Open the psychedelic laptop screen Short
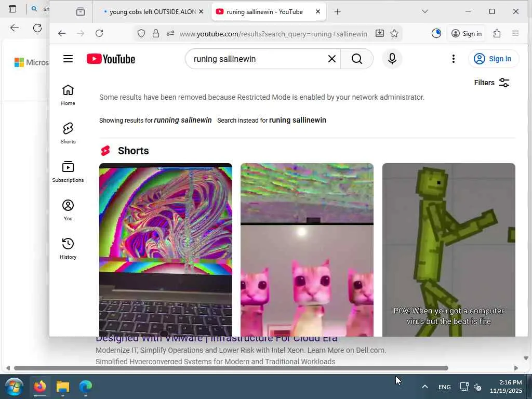This screenshot has width=532, height=399. click(166, 250)
